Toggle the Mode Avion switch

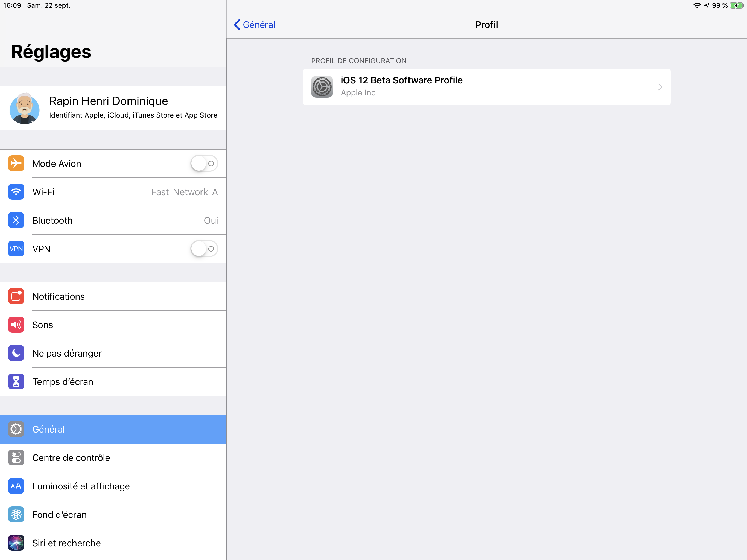[x=204, y=164]
